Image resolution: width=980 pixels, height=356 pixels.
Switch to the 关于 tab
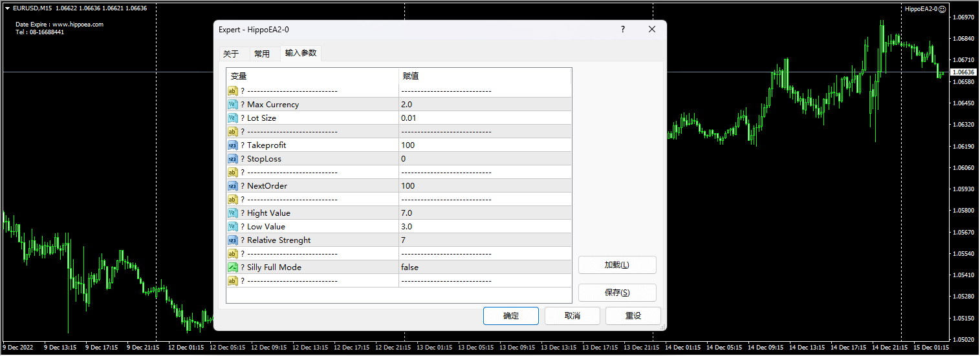[231, 54]
